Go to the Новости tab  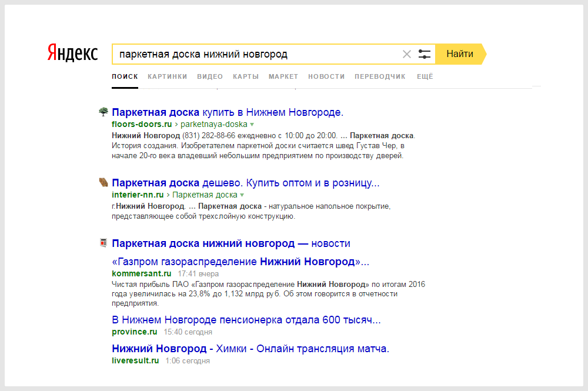pyautogui.click(x=326, y=76)
